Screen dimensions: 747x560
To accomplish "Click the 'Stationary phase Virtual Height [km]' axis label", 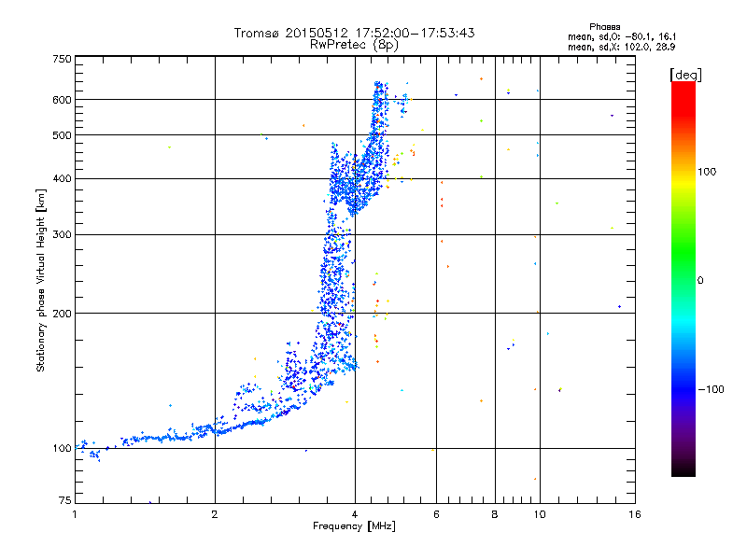I will pos(41,280).
